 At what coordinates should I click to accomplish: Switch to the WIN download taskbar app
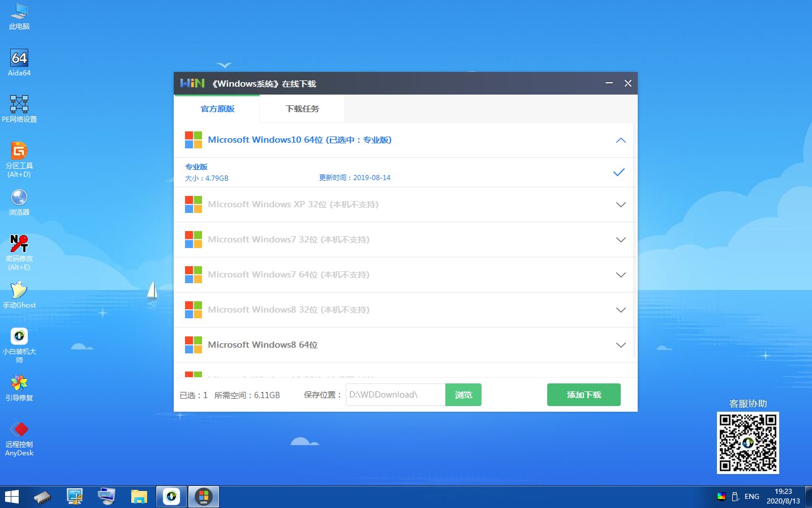point(204,497)
